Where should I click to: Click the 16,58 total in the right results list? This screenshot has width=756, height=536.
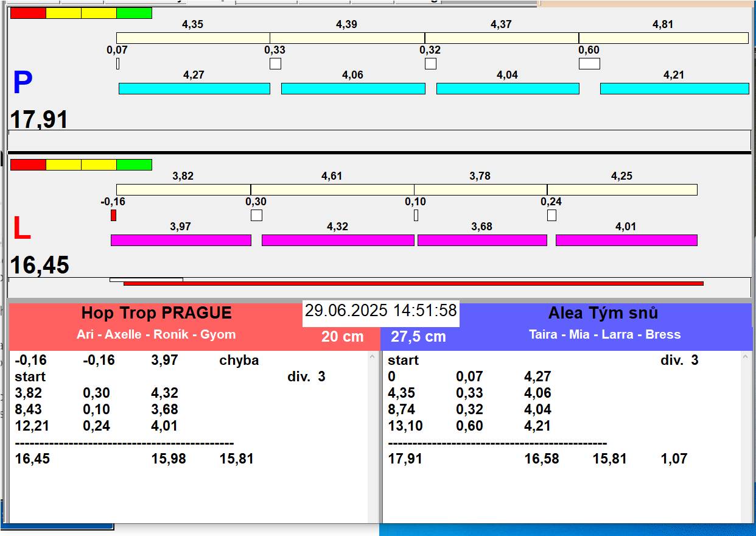point(542,459)
